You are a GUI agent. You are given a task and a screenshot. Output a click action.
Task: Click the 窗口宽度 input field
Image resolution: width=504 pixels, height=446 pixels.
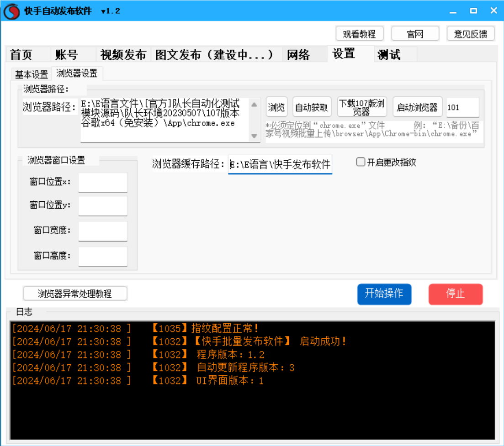[103, 231]
